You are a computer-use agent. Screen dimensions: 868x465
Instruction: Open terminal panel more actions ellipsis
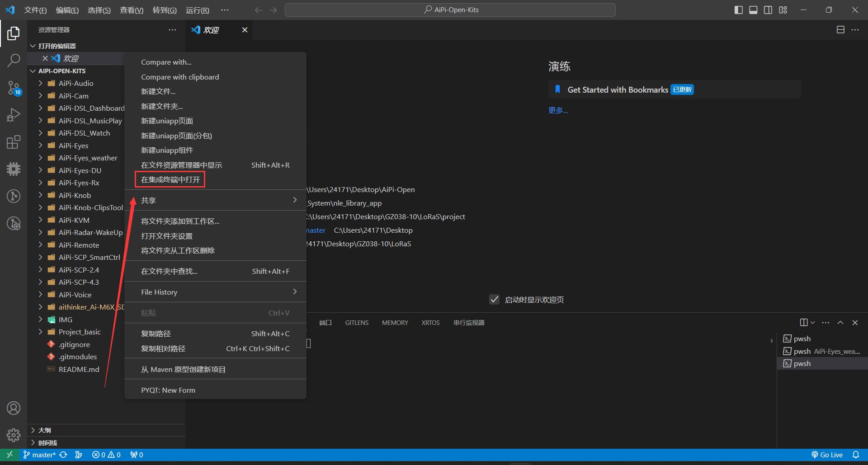(x=826, y=322)
